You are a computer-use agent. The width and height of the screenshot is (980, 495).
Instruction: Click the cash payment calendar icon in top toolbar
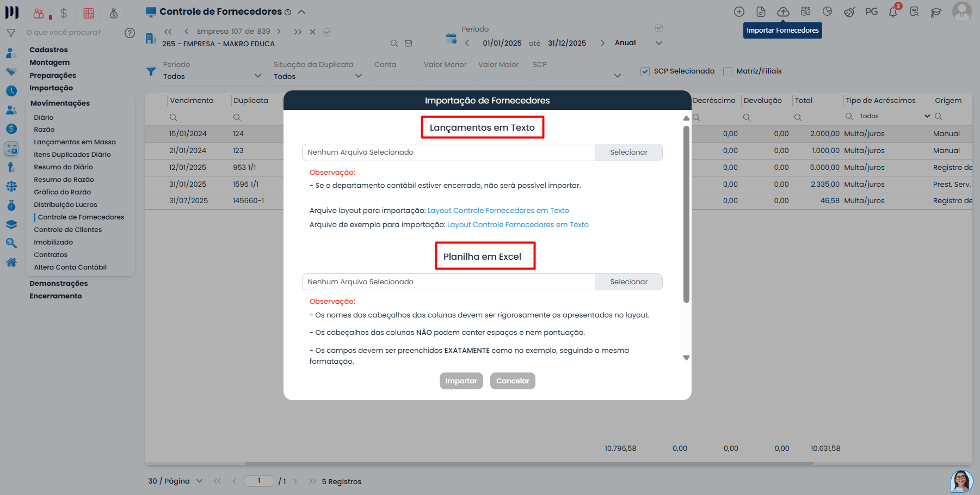pyautogui.click(x=805, y=11)
